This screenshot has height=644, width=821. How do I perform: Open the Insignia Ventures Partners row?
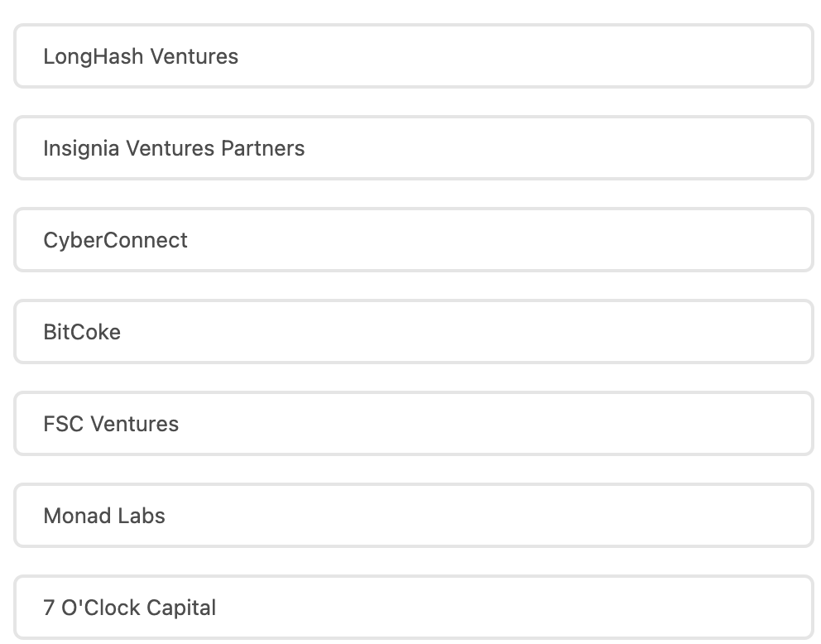(x=414, y=148)
